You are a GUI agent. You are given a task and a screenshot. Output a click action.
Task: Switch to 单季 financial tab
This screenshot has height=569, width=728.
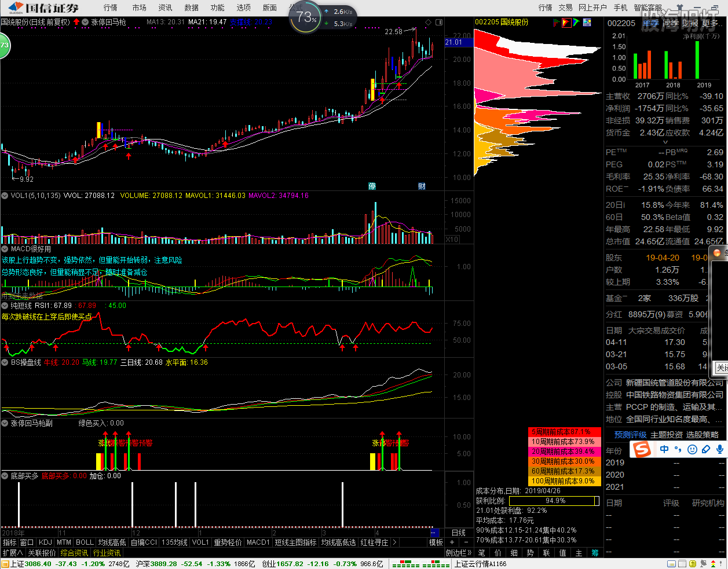[x=650, y=23]
